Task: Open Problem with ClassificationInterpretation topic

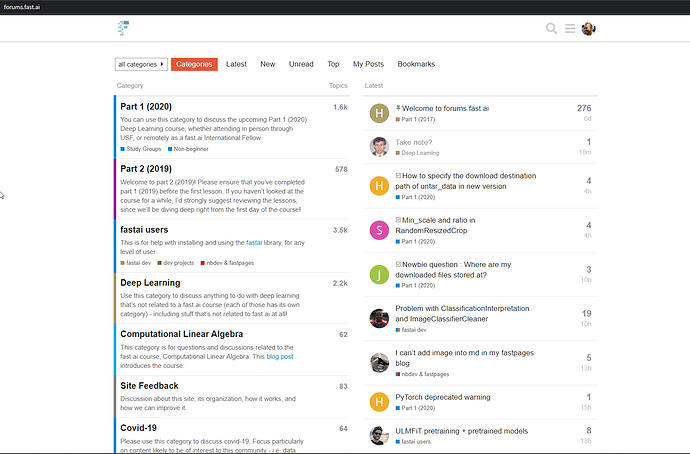Action: click(462, 314)
